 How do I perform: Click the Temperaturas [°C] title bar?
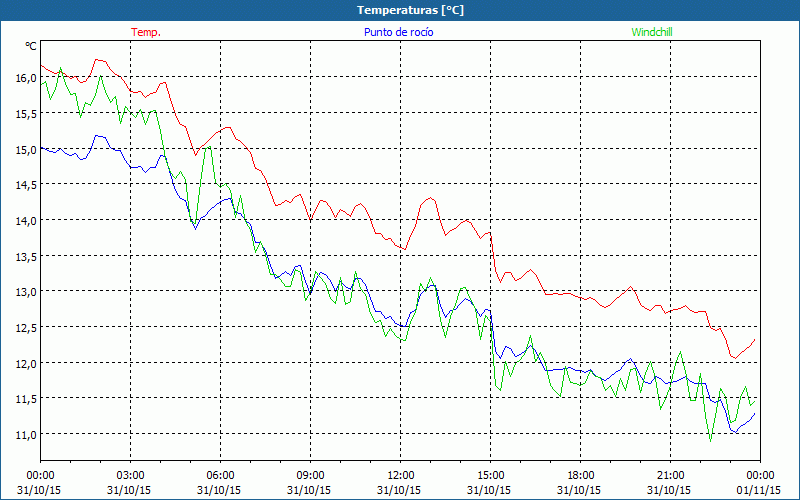(x=400, y=10)
